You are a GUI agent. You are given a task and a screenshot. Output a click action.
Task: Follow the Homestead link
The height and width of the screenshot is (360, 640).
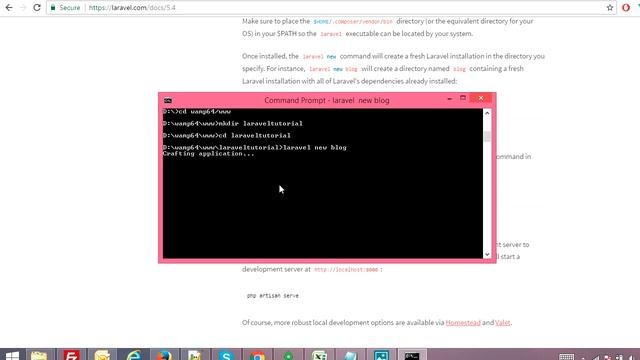click(463, 322)
